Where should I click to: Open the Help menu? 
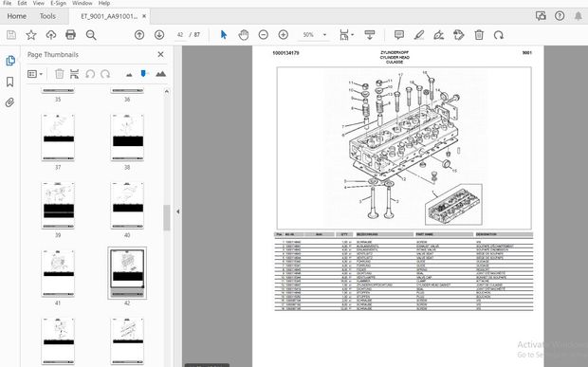tap(104, 3)
